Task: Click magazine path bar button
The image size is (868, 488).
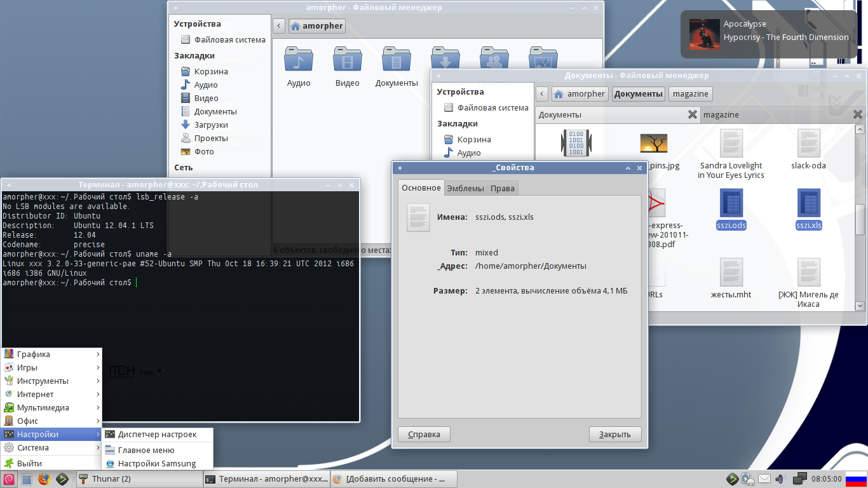Action: click(x=691, y=94)
